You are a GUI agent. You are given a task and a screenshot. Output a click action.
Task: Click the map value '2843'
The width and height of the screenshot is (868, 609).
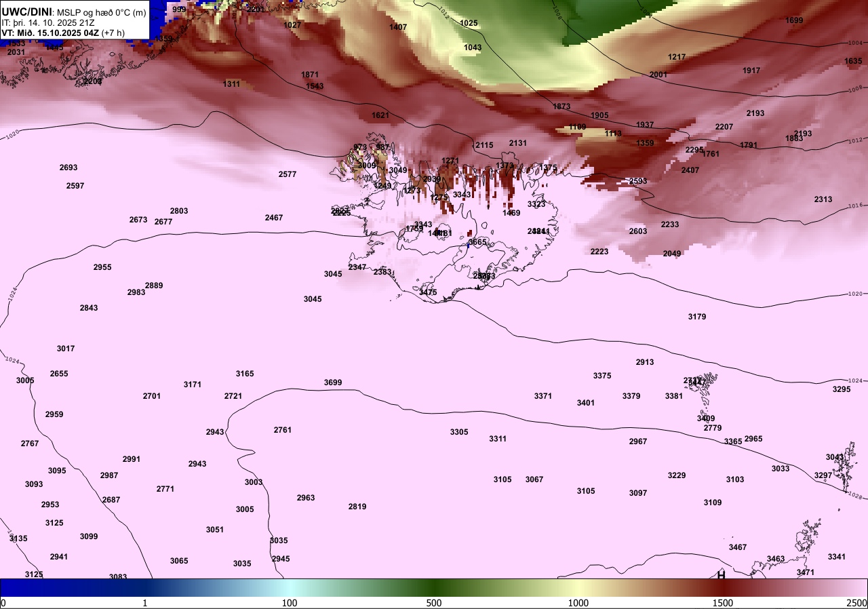point(89,308)
